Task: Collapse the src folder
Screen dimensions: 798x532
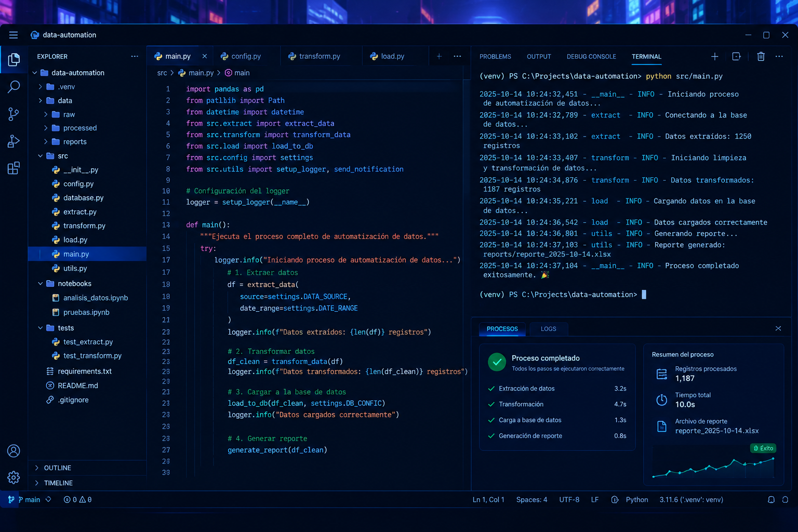Action: click(x=40, y=156)
